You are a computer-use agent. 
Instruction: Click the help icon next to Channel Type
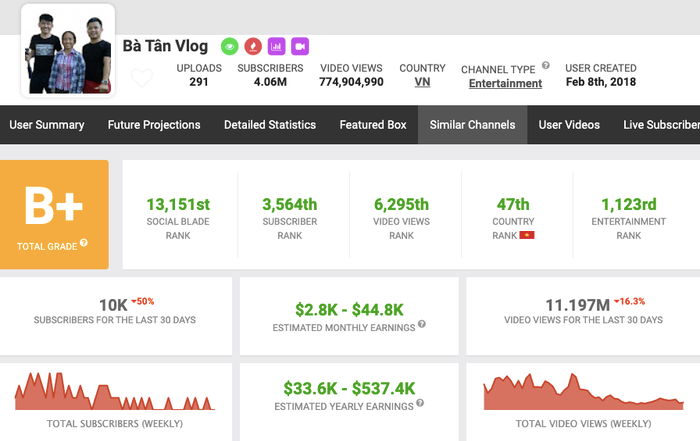546,66
